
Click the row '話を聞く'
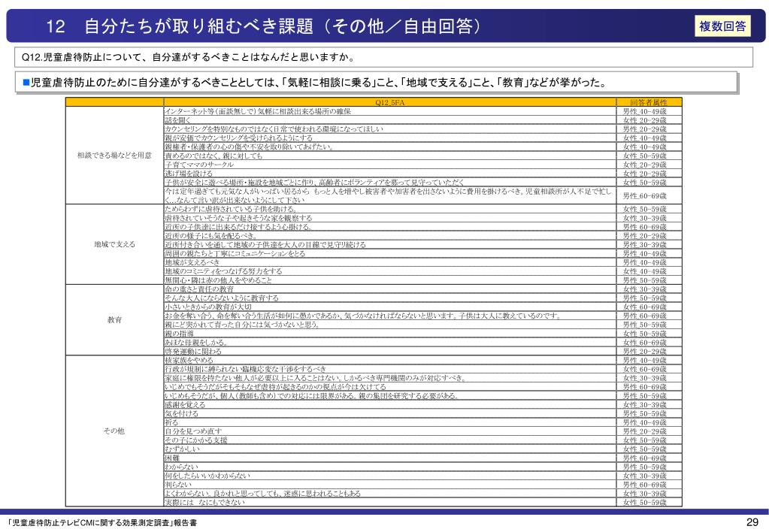tap(390, 120)
